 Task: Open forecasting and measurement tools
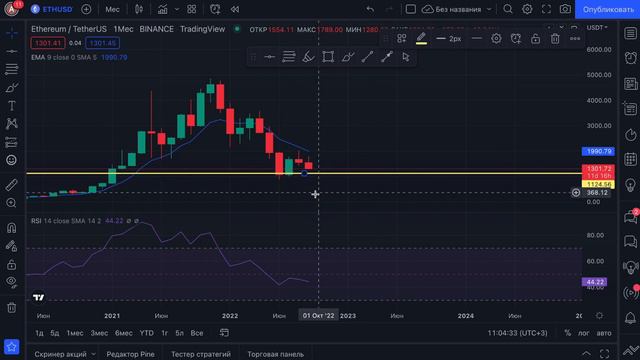click(x=11, y=142)
